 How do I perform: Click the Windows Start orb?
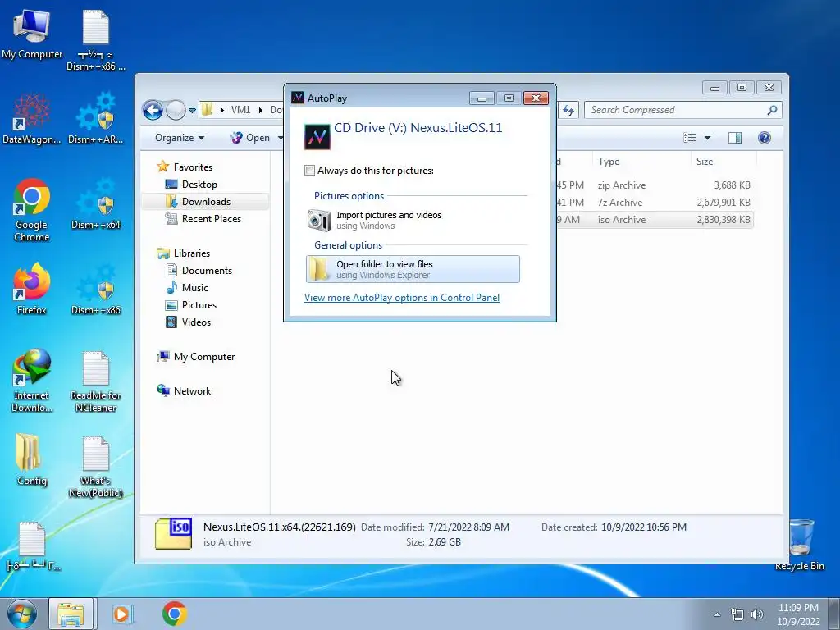(21, 614)
